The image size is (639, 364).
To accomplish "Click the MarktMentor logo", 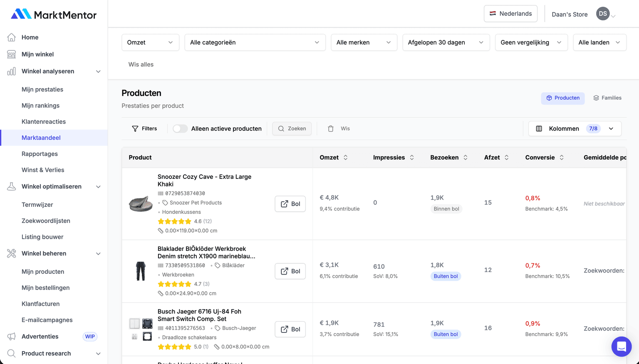I will 54,15.
